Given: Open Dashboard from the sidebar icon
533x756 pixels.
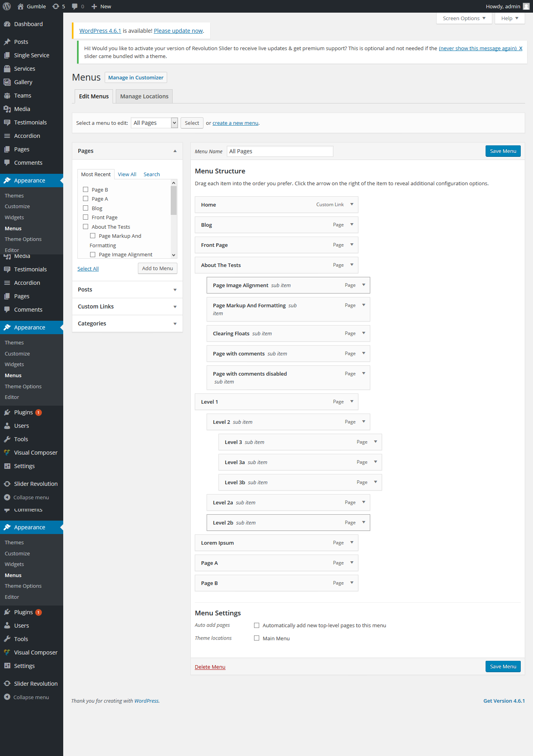Looking at the screenshot, I should coord(7,24).
